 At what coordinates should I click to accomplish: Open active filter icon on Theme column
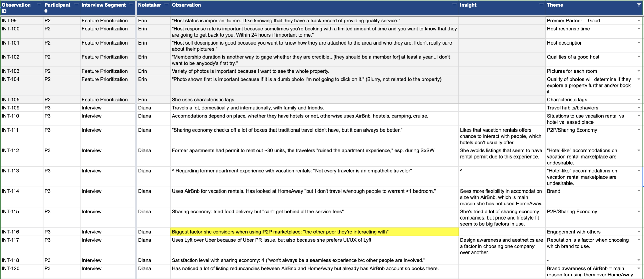639,5
